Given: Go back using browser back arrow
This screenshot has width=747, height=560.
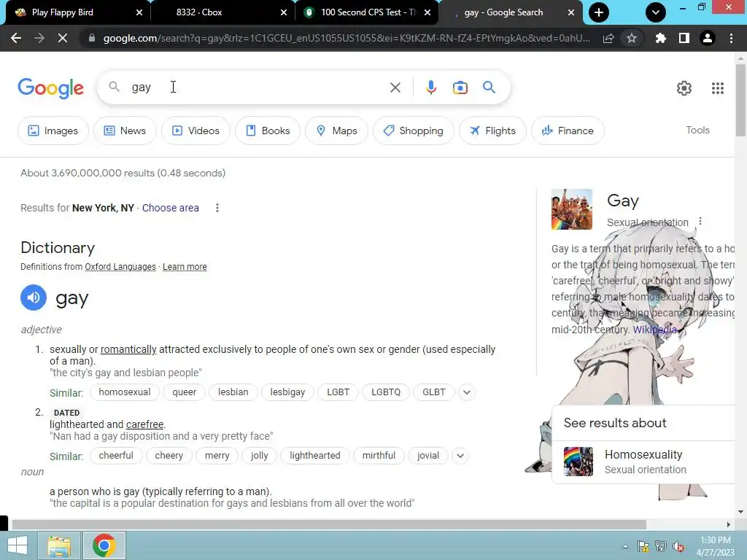Looking at the screenshot, I should [x=16, y=38].
